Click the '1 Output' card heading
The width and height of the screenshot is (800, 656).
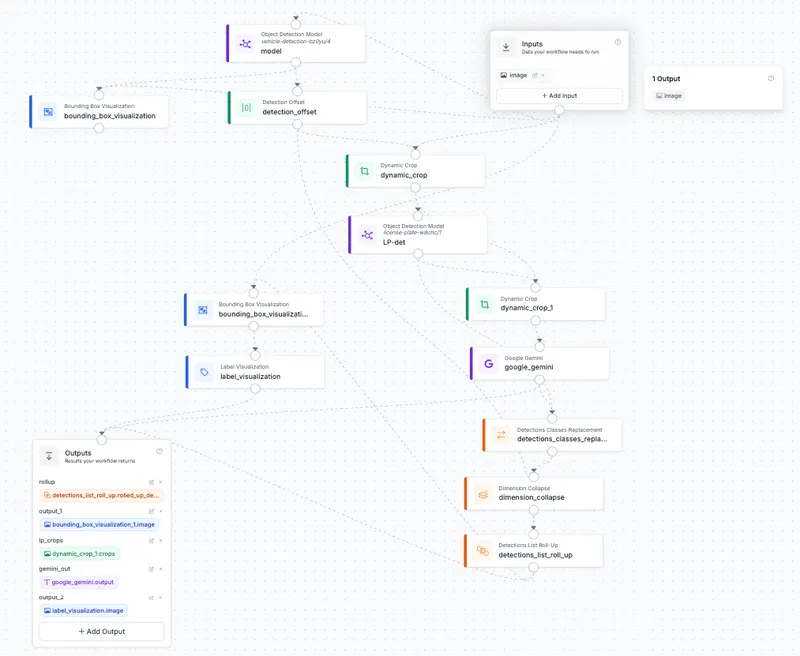click(666, 79)
